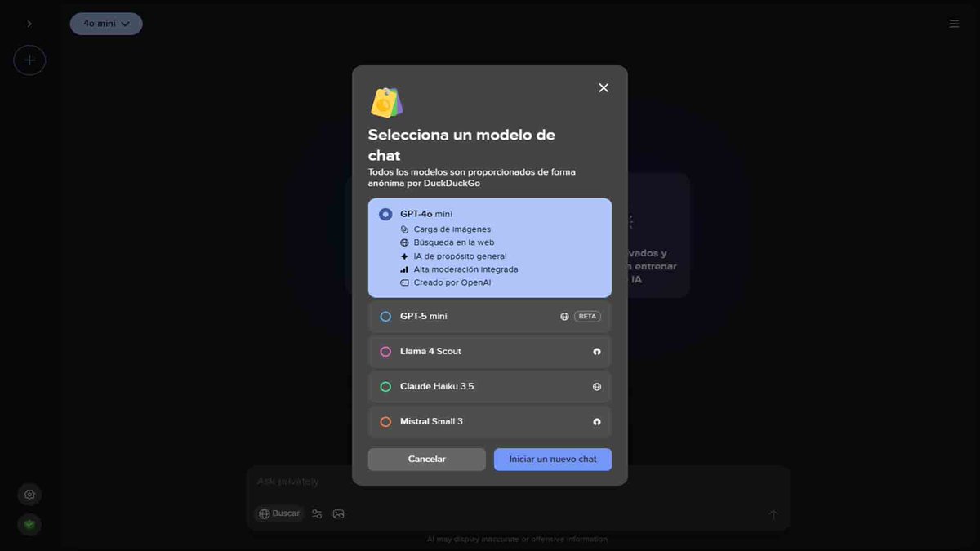Click the open-source icon on Mistral Small 3

point(597,422)
